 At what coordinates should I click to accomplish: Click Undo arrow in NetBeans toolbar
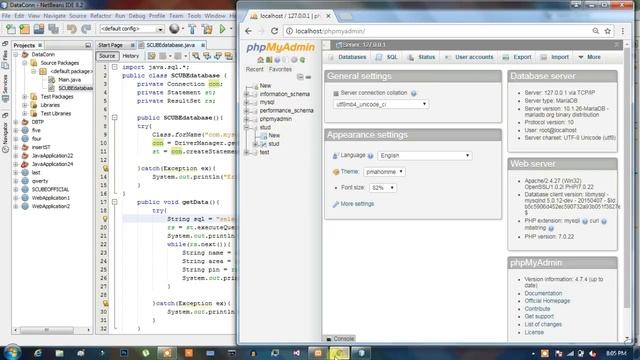point(72,29)
